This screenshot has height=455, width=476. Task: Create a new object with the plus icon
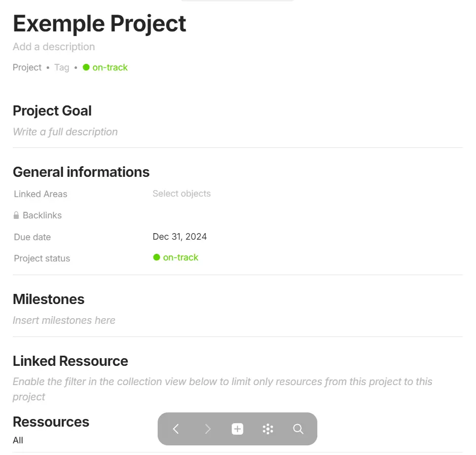pos(237,429)
